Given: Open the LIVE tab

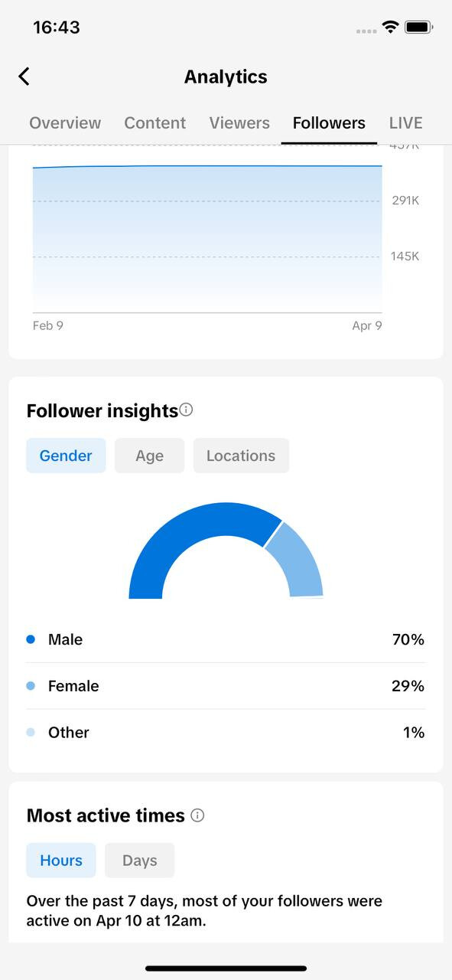Looking at the screenshot, I should pyautogui.click(x=406, y=123).
